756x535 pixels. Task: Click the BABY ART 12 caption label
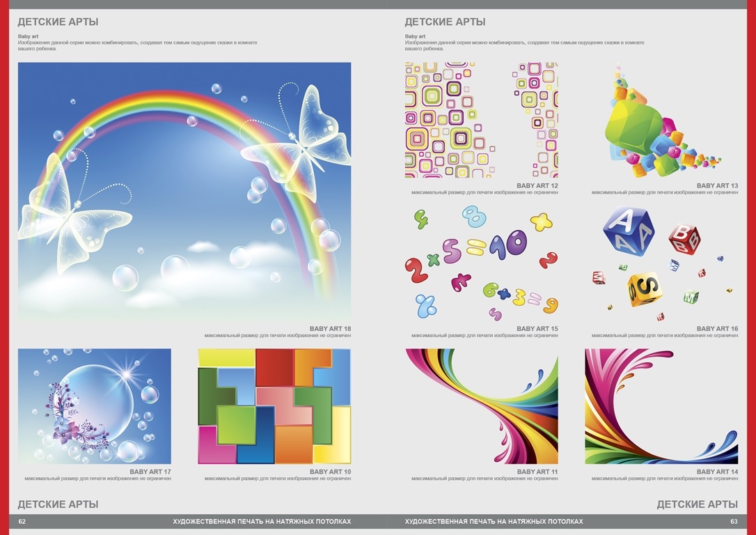click(537, 186)
